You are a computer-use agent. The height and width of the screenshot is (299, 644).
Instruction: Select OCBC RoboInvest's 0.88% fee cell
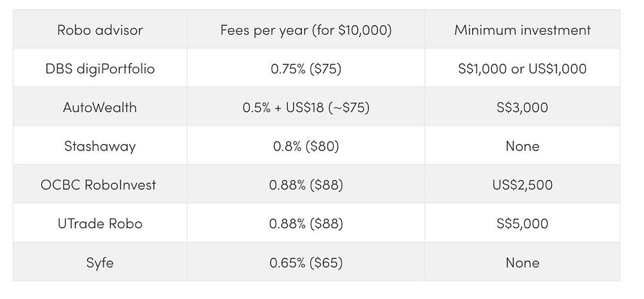(306, 185)
